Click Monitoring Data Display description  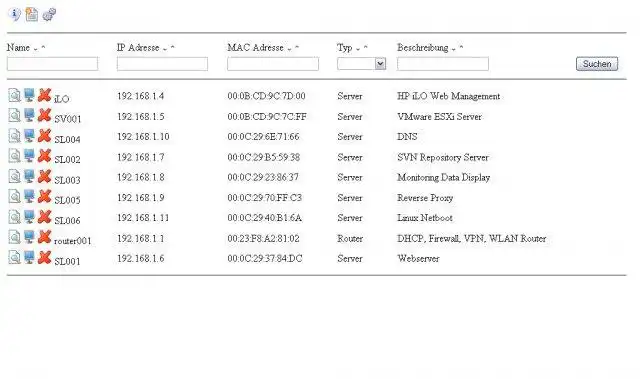pos(444,178)
